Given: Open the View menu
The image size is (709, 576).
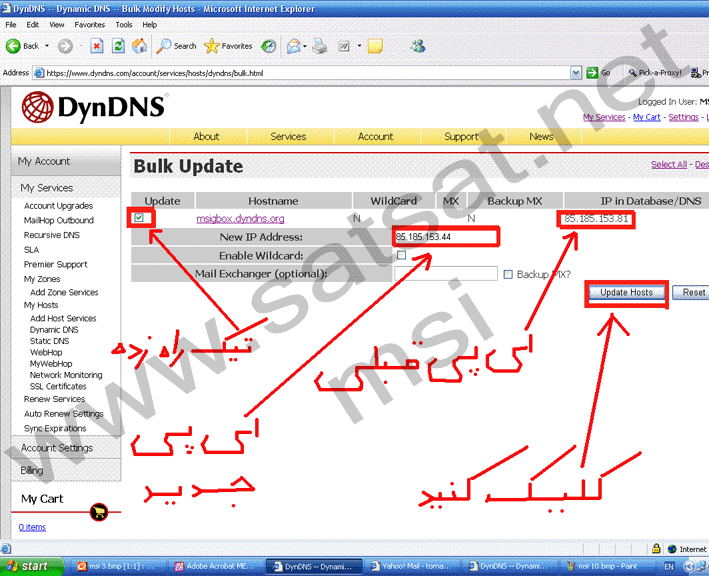Looking at the screenshot, I should click(57, 24).
